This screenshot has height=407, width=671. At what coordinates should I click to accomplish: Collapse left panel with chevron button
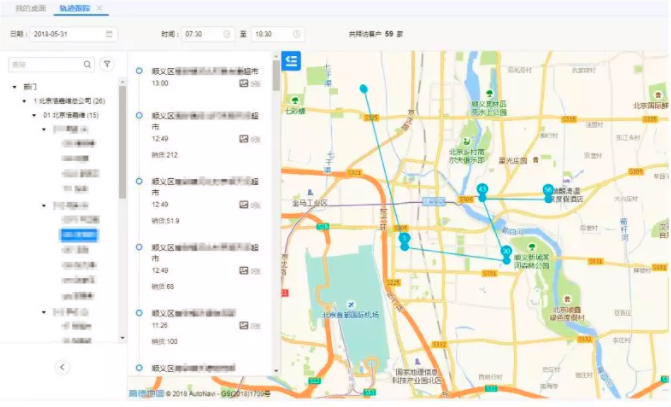(62, 367)
